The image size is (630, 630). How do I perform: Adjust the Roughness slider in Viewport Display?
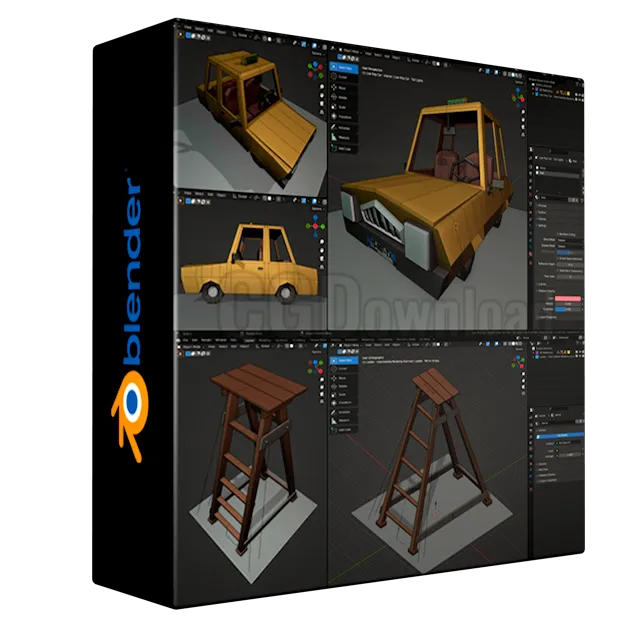568,309
